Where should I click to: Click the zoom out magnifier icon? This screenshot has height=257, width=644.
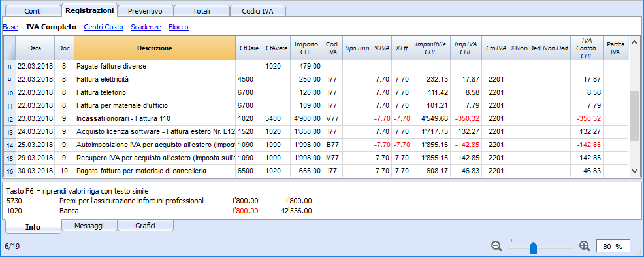[496, 246]
